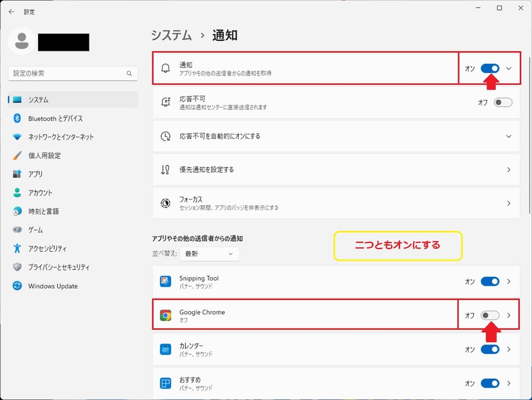Screen dimensions: 532x400
Task: Click the Snipping Tool app icon
Action: coord(165,282)
